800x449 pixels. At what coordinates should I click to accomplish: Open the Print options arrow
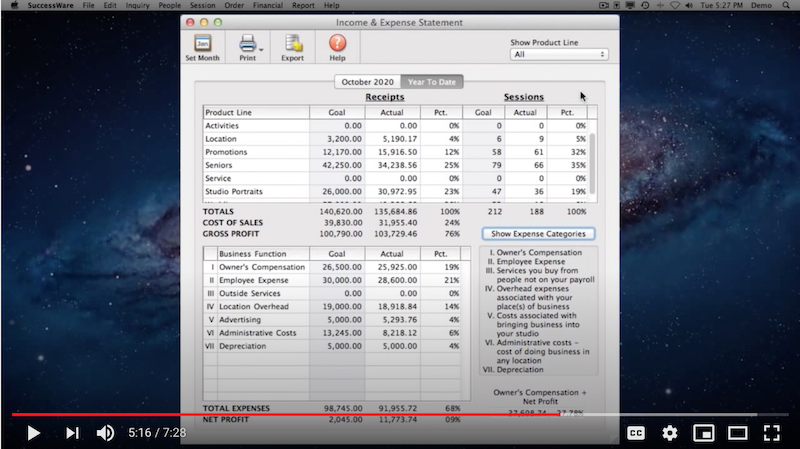261,50
